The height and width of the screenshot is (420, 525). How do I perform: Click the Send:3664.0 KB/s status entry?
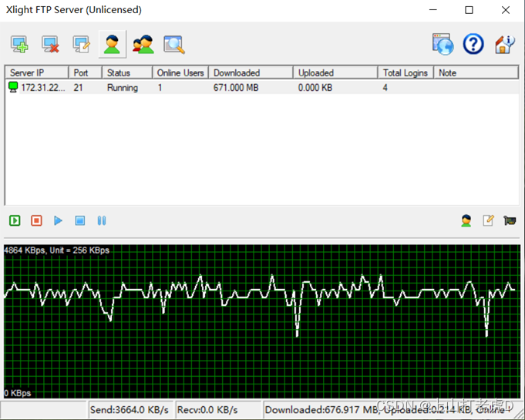click(130, 410)
